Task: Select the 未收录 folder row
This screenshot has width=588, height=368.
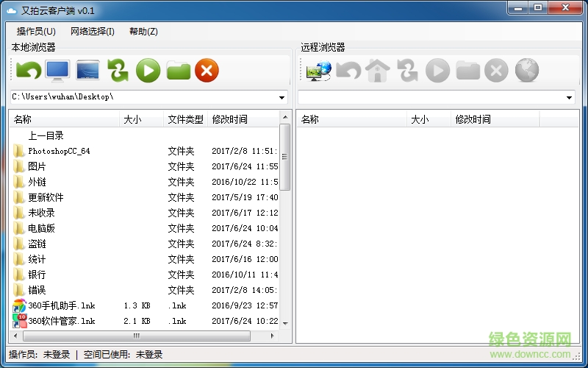Action: pyautogui.click(x=145, y=213)
